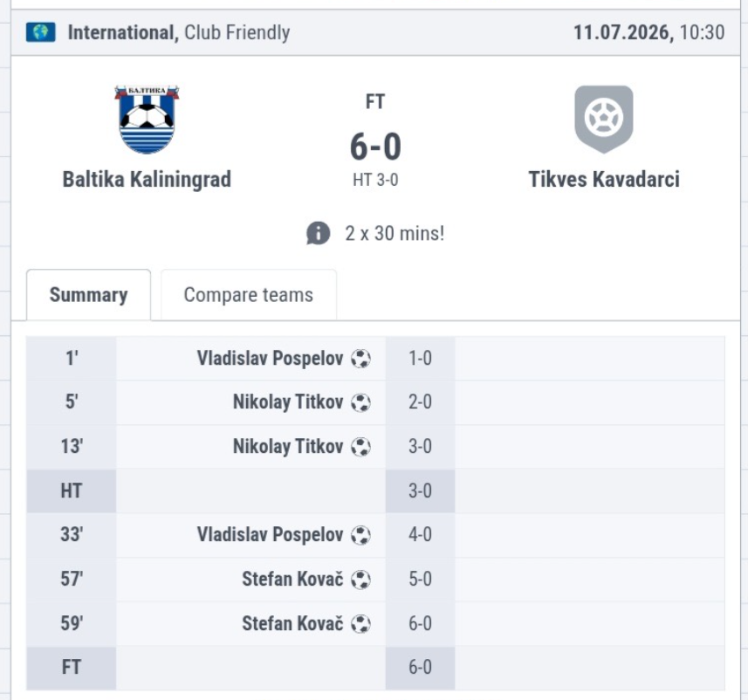748x700 pixels.
Task: Open the Tikves Kavadarci placeholder crest
Action: click(x=603, y=120)
